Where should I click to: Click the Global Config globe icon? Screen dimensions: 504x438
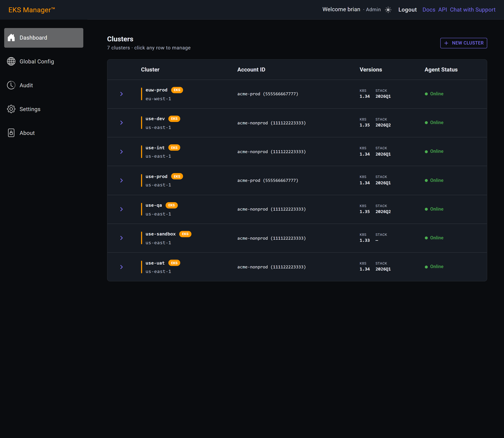tap(11, 61)
